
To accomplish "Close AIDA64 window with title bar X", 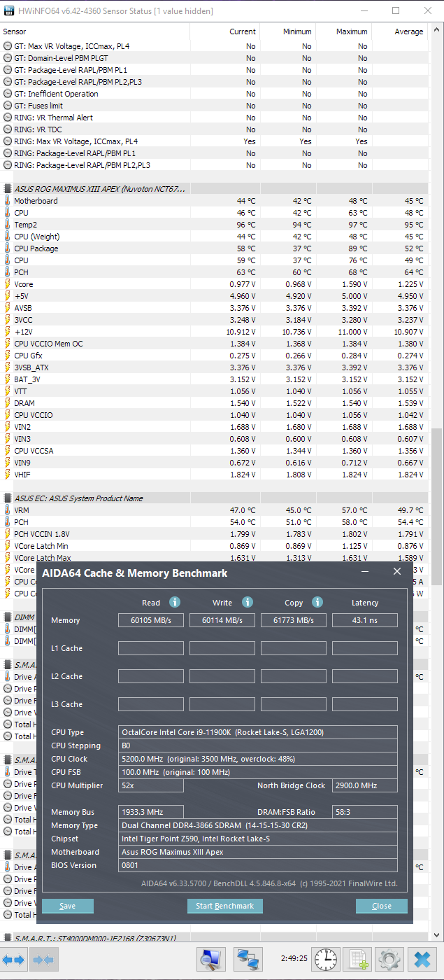I will pos(397,572).
